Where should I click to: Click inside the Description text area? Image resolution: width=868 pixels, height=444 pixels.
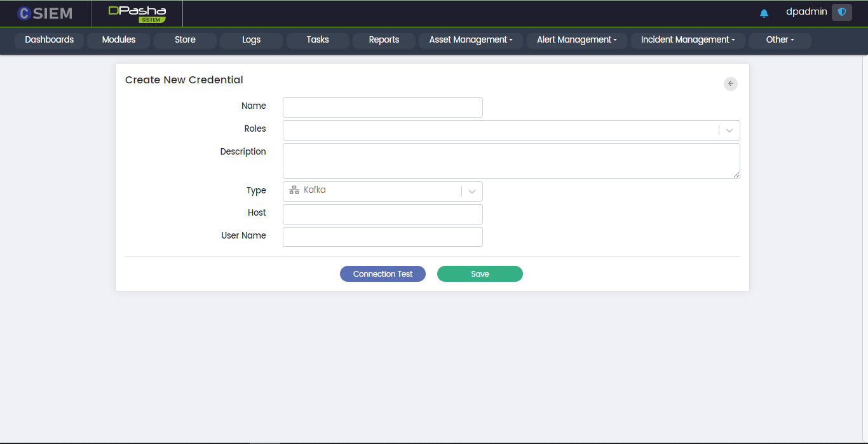coord(511,160)
